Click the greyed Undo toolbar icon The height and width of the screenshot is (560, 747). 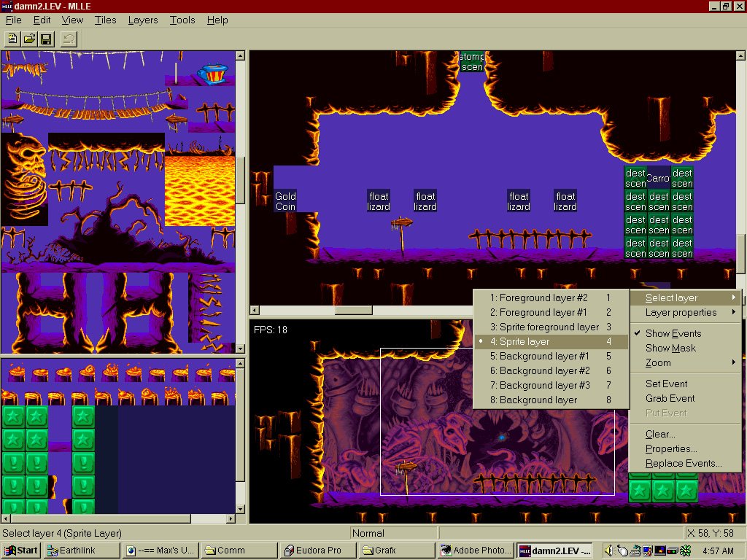(x=69, y=39)
